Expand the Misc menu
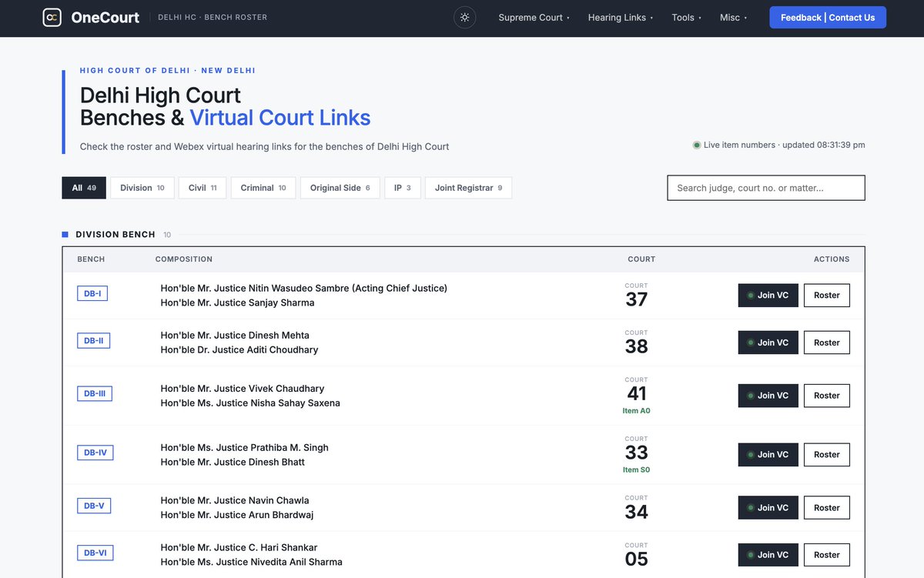Image resolution: width=924 pixels, height=578 pixels. pos(733,18)
